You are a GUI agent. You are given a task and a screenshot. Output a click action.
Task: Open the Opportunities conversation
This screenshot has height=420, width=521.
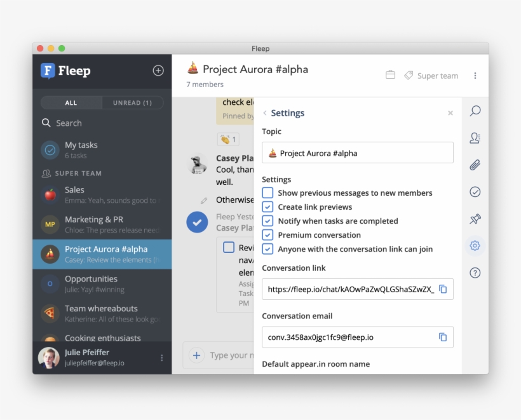click(102, 284)
